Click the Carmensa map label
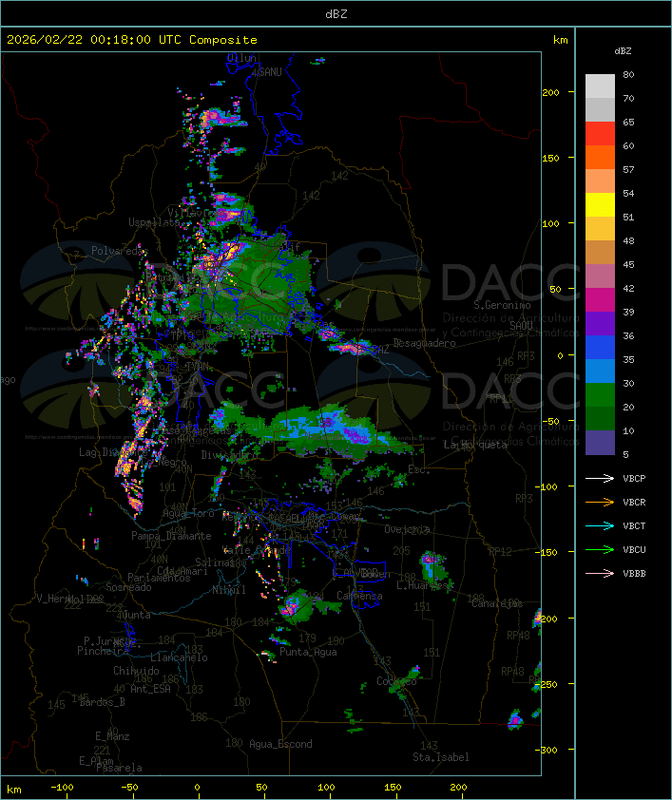The image size is (672, 800). [359, 596]
